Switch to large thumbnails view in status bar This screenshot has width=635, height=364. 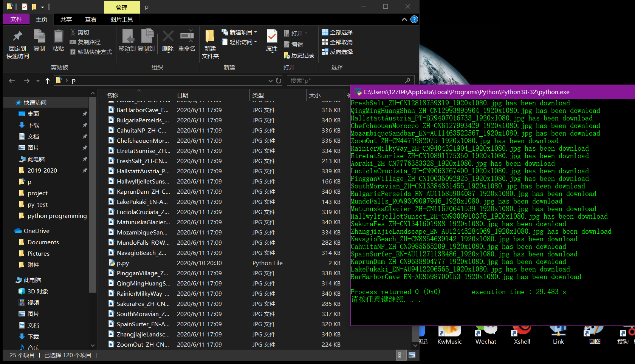coord(412,355)
